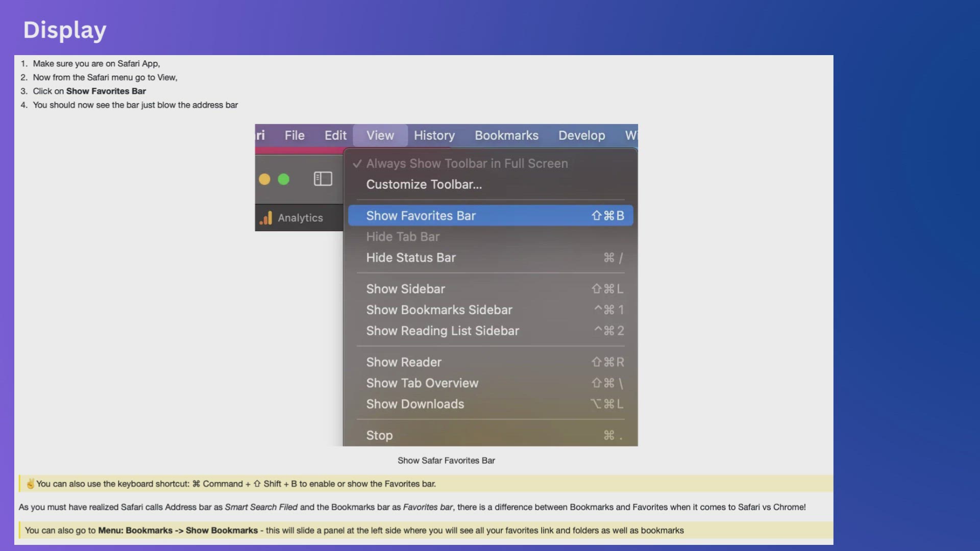Click the yellow minimize window dot
This screenshot has width=980, height=551.
point(264,179)
